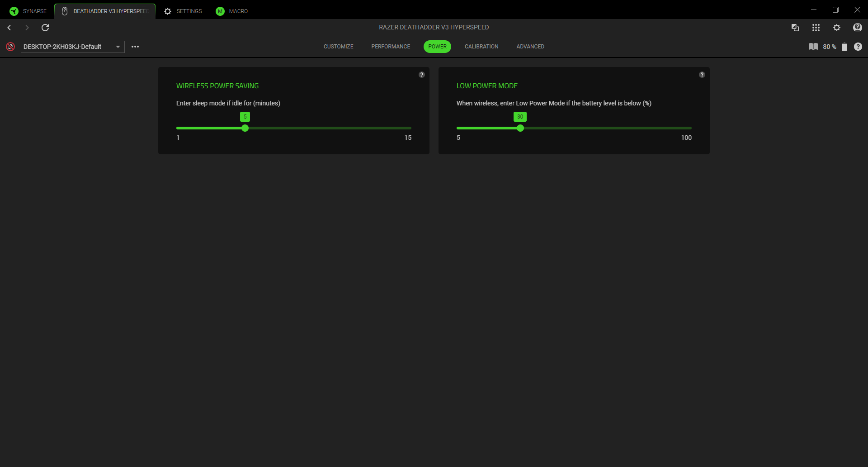Open the DESKTOP-2KH03KJ-Default profile dropdown

tap(73, 47)
